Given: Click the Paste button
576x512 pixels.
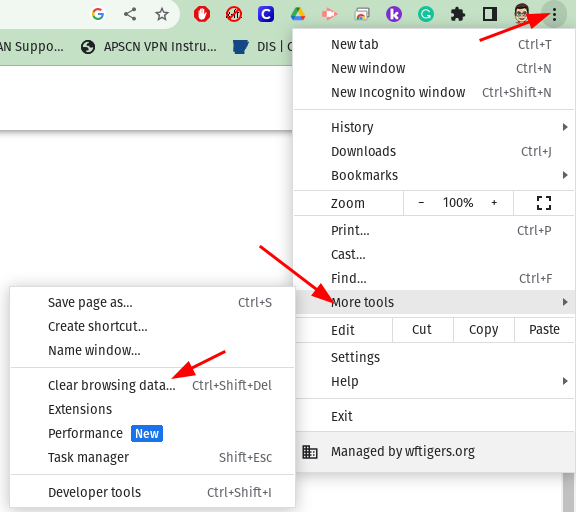Looking at the screenshot, I should pyautogui.click(x=544, y=330).
